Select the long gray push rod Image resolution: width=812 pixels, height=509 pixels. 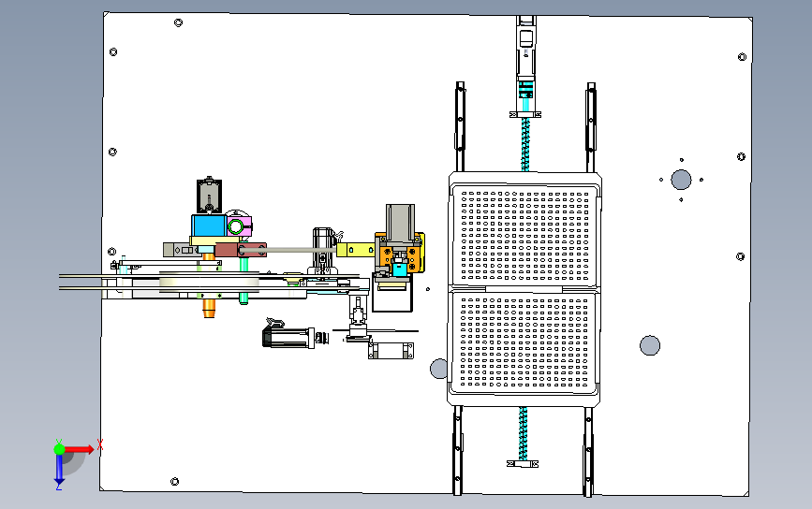click(x=289, y=251)
